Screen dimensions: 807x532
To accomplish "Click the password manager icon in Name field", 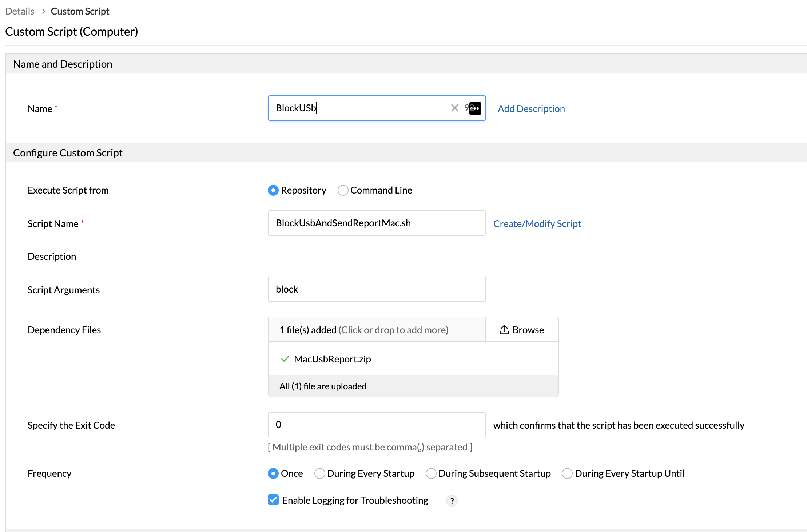I will pyautogui.click(x=475, y=108).
